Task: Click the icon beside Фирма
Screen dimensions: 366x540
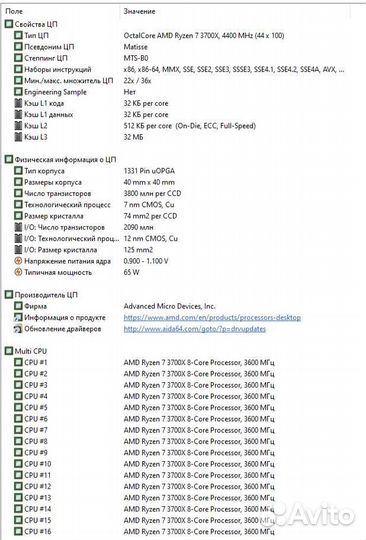Action: click(18, 306)
